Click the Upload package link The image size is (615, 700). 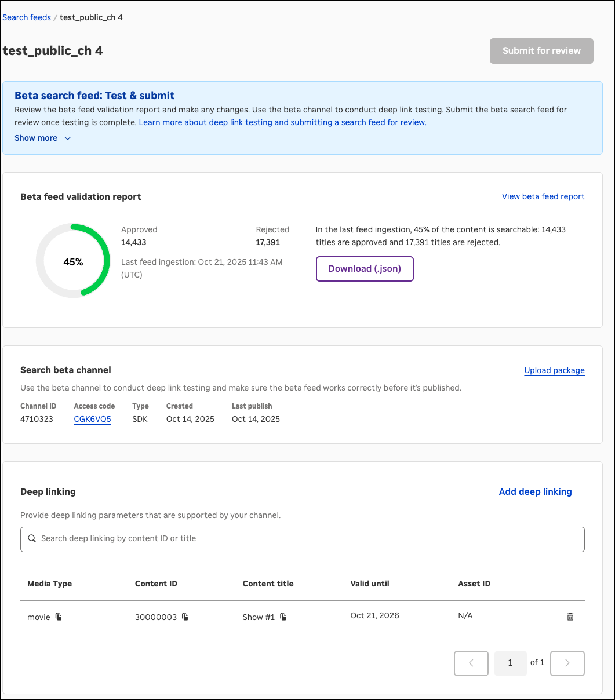554,370
